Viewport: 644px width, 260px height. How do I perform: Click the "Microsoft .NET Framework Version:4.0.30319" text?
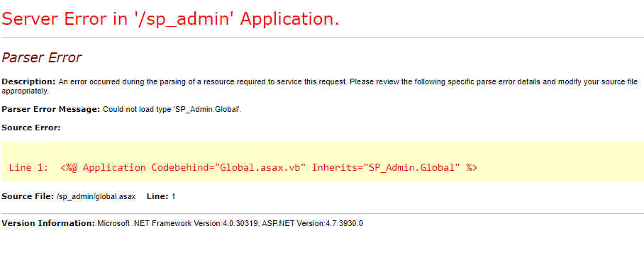click(x=177, y=223)
